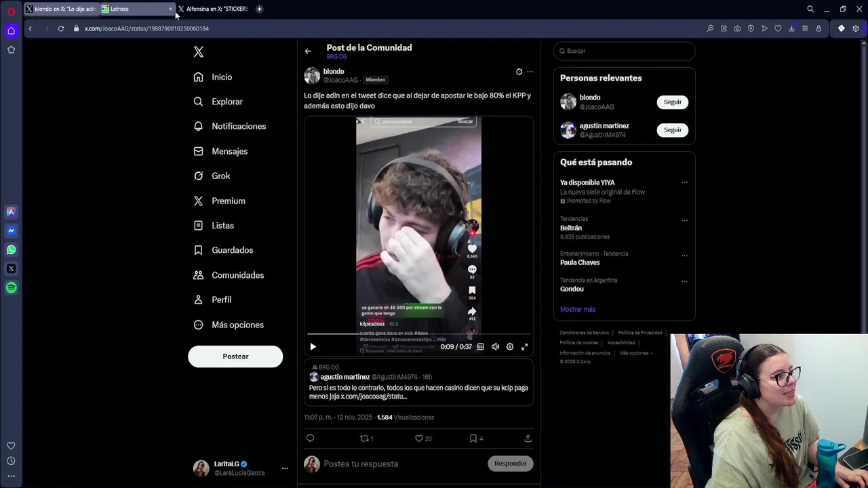
Task: Switch to the Alfonsina en X tab
Action: pos(214,9)
